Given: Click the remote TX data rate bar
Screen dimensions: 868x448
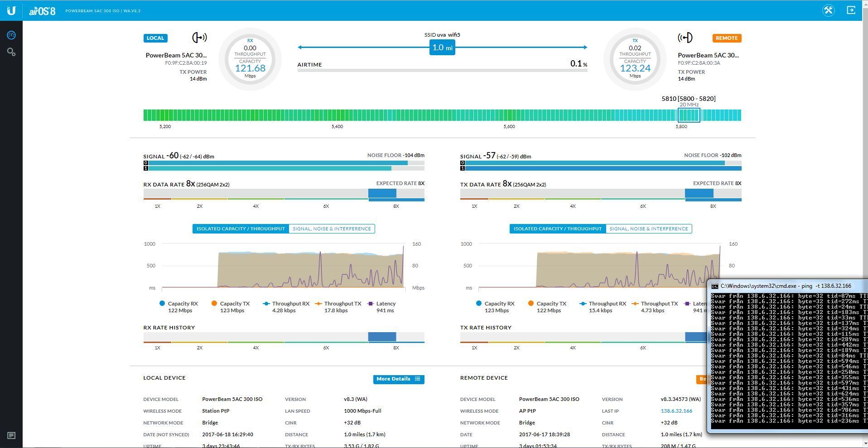Looking at the screenshot, I should [601, 195].
